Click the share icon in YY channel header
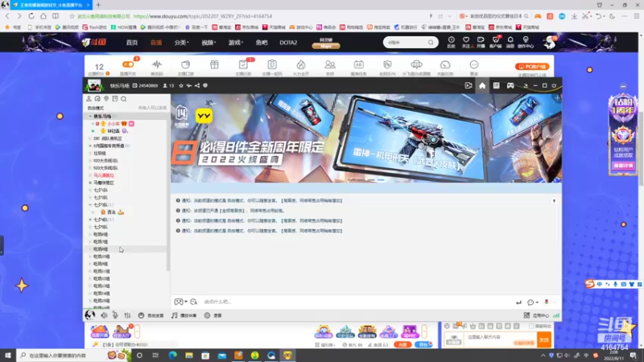Screen dimensions: 644x362 point(197,86)
